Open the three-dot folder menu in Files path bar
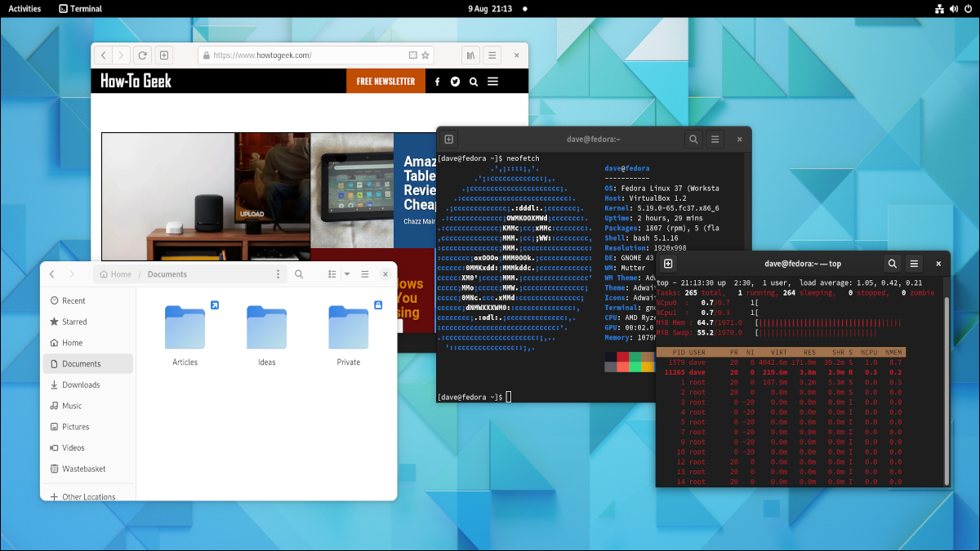Image resolution: width=980 pixels, height=551 pixels. (278, 274)
